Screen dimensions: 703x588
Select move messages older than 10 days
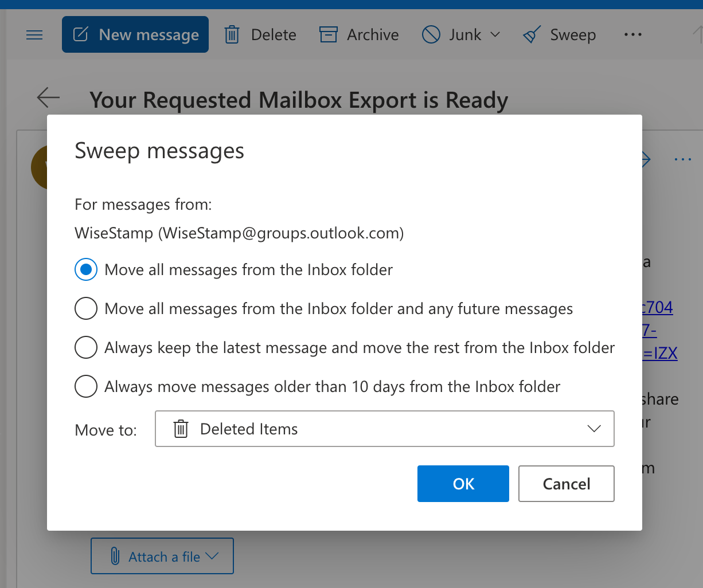tap(86, 387)
